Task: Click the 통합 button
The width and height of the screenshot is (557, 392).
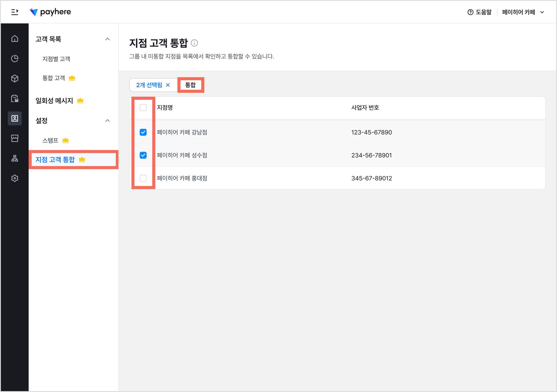Action: pyautogui.click(x=190, y=85)
